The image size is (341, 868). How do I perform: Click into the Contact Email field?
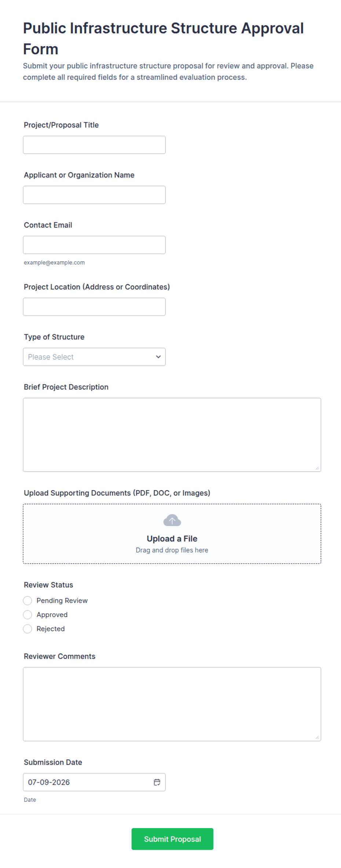click(94, 245)
